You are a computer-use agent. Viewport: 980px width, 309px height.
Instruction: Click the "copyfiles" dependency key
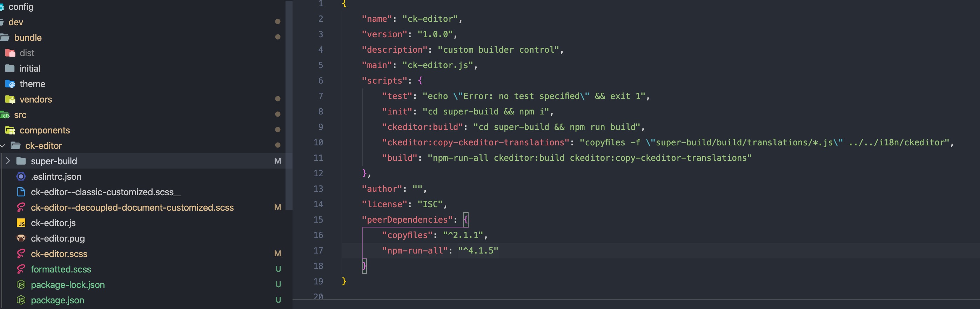407,235
